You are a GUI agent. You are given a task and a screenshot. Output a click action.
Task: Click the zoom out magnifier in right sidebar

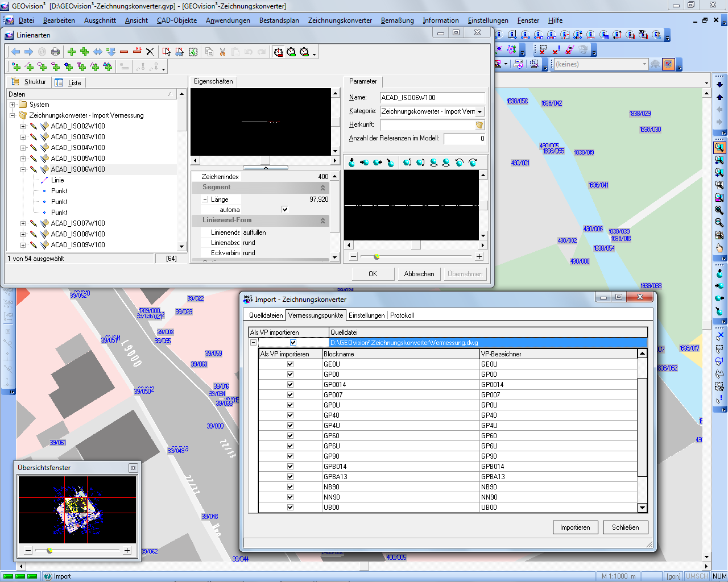pos(719,223)
